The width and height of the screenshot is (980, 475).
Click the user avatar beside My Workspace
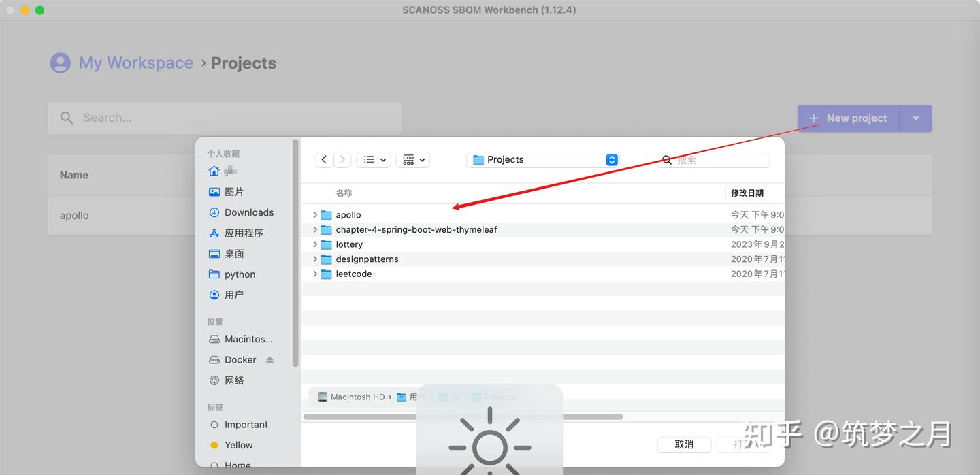coord(61,62)
